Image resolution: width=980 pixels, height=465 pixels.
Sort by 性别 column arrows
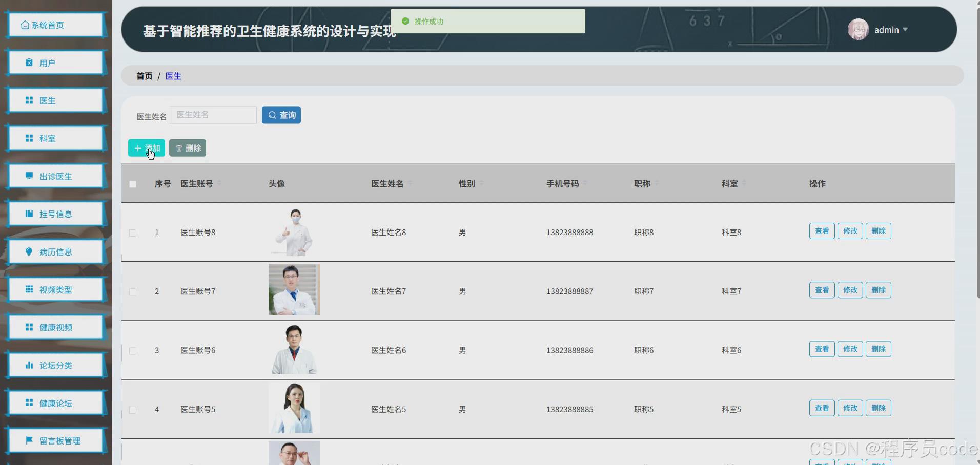click(481, 183)
